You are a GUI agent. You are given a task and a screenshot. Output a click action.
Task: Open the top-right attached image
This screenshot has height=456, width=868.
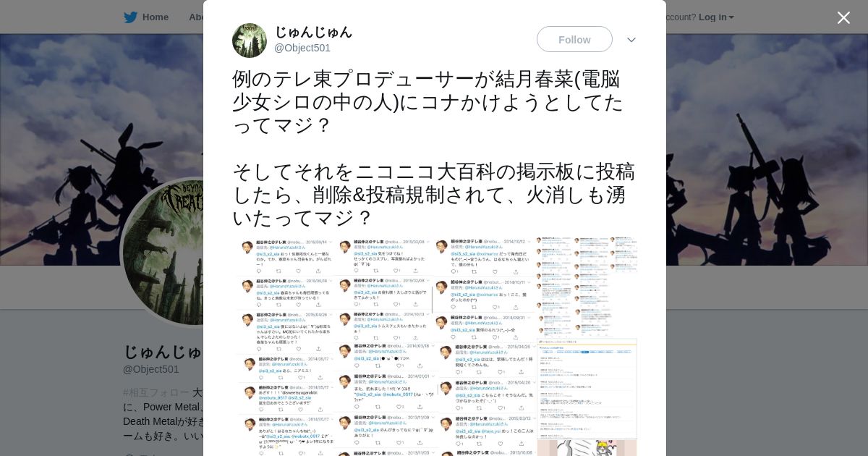coord(587,287)
